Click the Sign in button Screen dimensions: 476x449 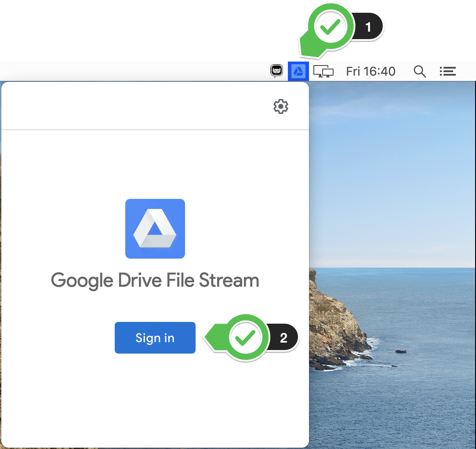(x=155, y=337)
